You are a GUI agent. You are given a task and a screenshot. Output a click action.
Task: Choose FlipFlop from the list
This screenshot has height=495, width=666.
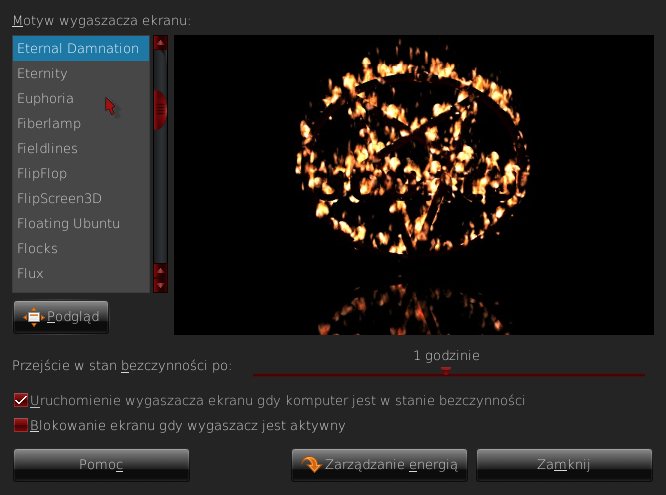click(x=81, y=174)
